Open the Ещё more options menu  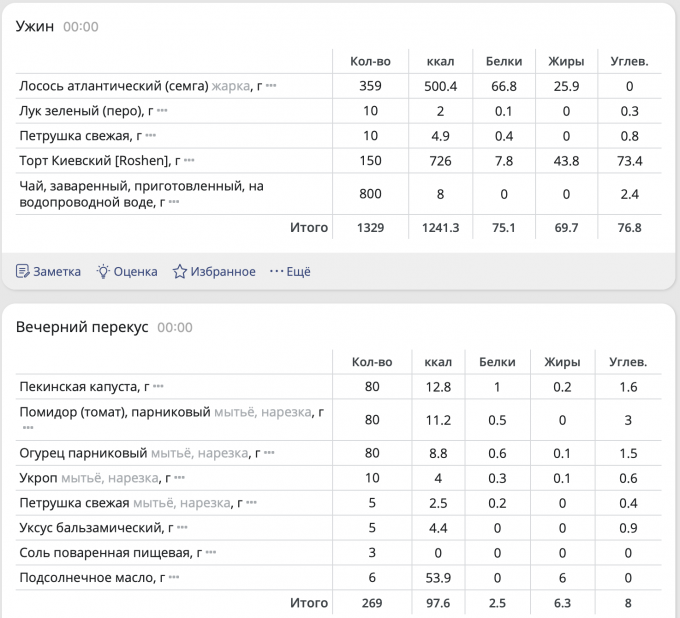coord(290,271)
